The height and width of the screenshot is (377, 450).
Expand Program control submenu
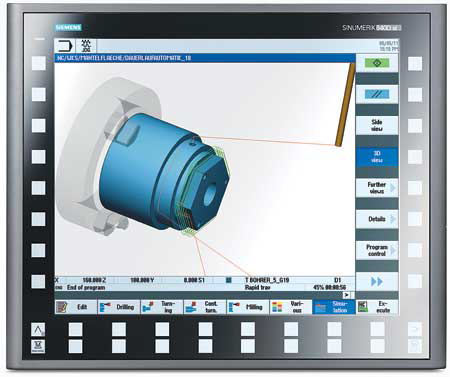click(377, 250)
